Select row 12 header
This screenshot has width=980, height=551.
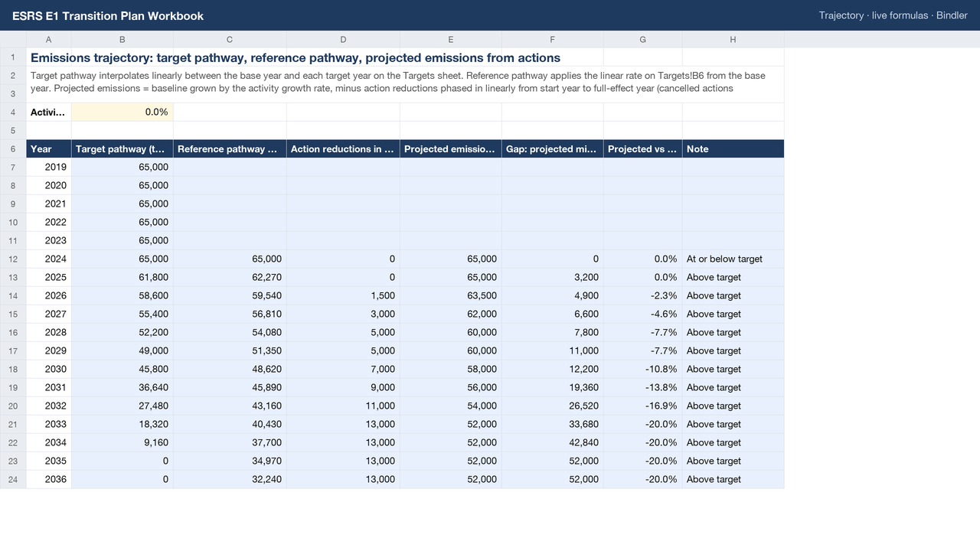(13, 259)
